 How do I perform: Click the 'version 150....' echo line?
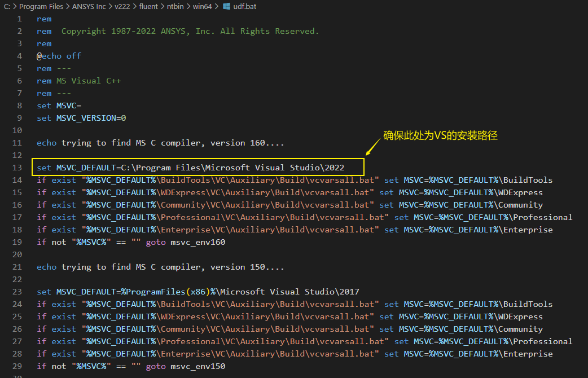tap(160, 267)
